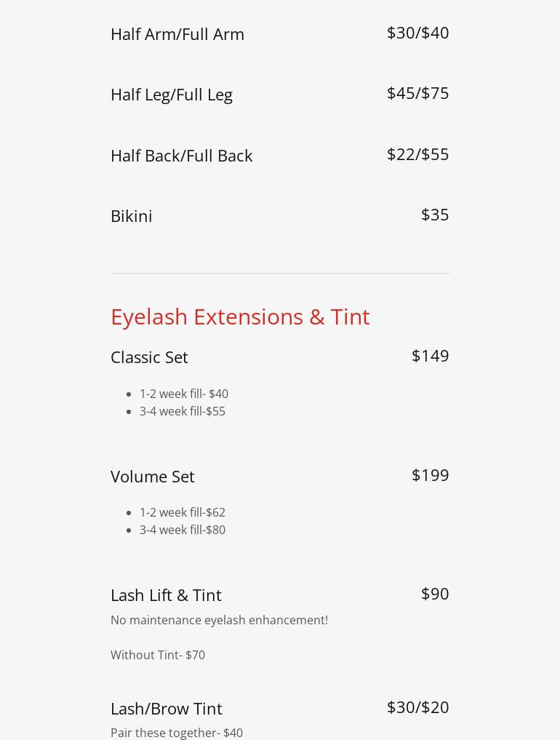The image size is (560, 740).
Task: Select the $35 Bikini price
Action: coord(435,215)
